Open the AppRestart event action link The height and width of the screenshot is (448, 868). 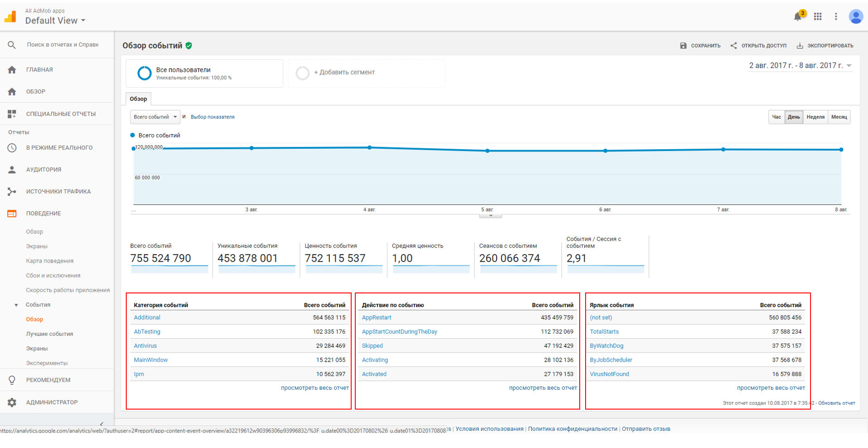[377, 318]
